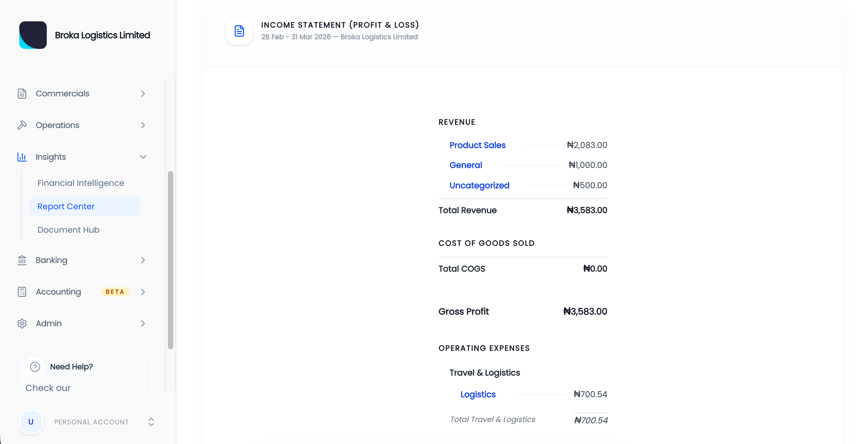The height and width of the screenshot is (444, 868).
Task: Expand the Banking section chevron
Action: [x=143, y=260]
